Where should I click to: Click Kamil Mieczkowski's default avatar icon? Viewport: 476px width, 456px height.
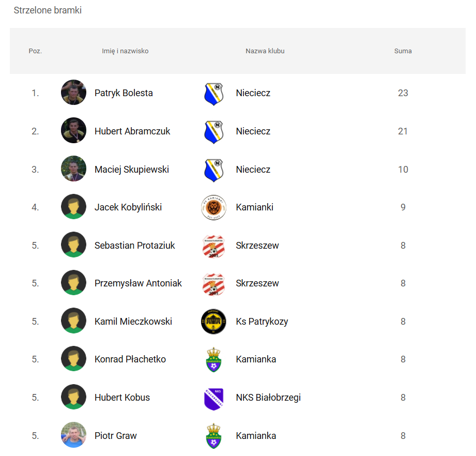pos(73,321)
